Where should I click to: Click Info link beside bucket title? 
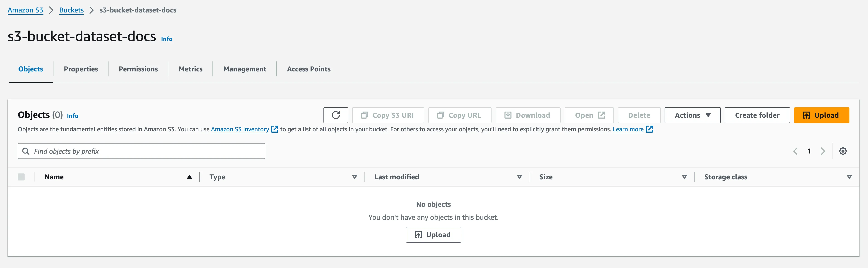click(x=166, y=39)
